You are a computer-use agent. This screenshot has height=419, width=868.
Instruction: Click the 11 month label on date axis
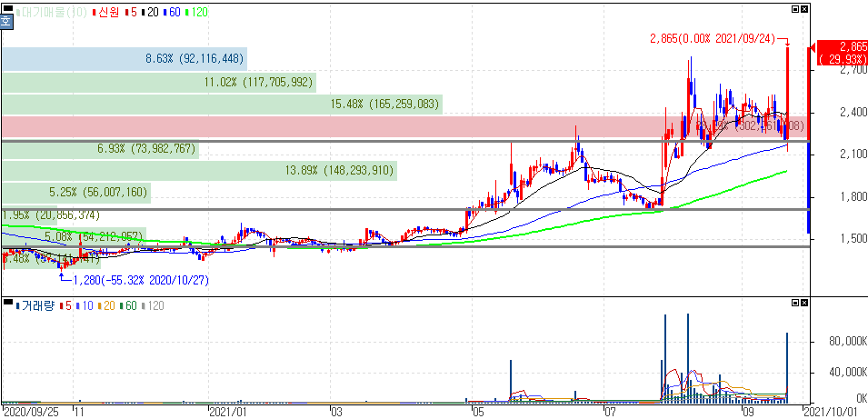pyautogui.click(x=78, y=412)
